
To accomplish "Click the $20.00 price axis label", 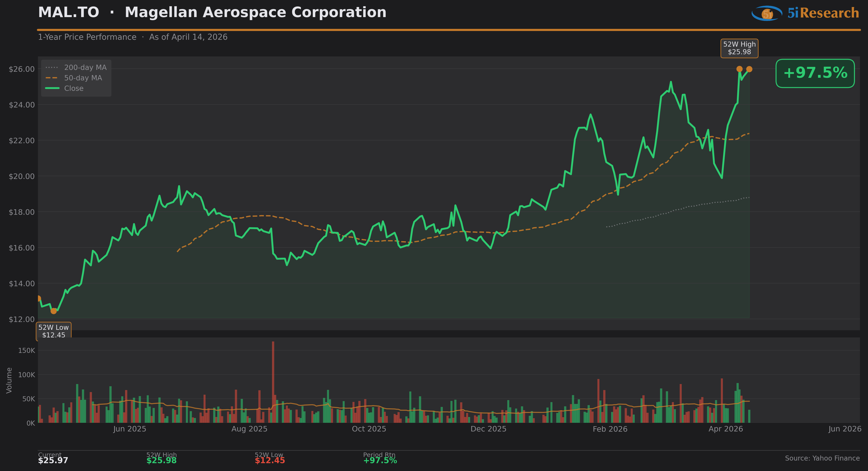I will tap(21, 176).
